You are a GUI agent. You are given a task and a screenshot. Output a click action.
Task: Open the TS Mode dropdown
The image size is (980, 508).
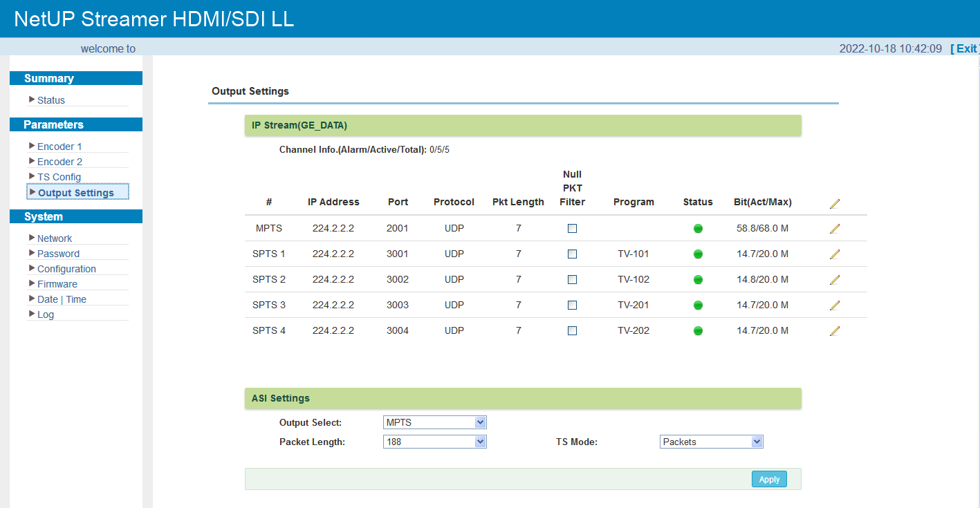tap(712, 442)
